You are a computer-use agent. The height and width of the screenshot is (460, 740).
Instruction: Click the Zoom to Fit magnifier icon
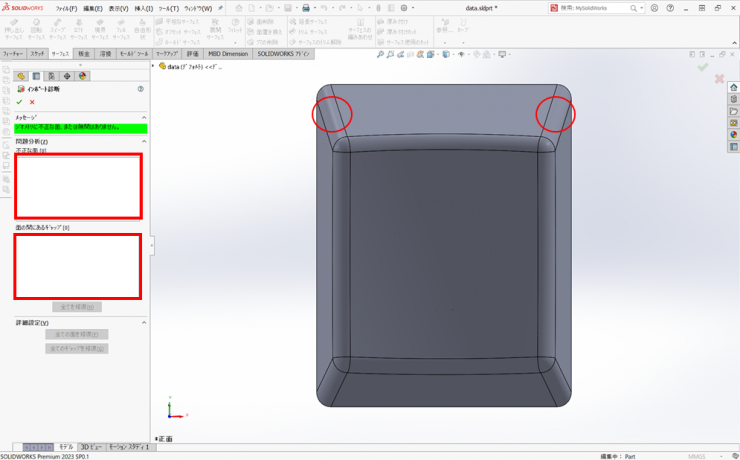(x=380, y=55)
